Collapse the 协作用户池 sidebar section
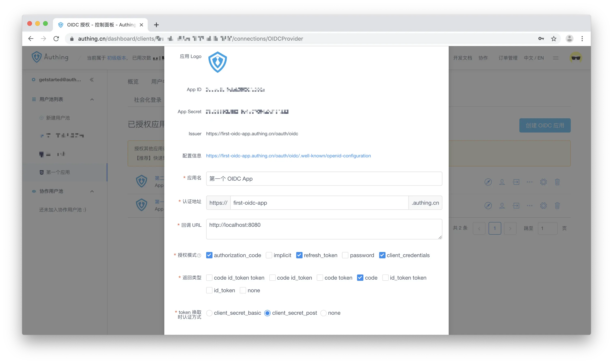 click(x=92, y=191)
